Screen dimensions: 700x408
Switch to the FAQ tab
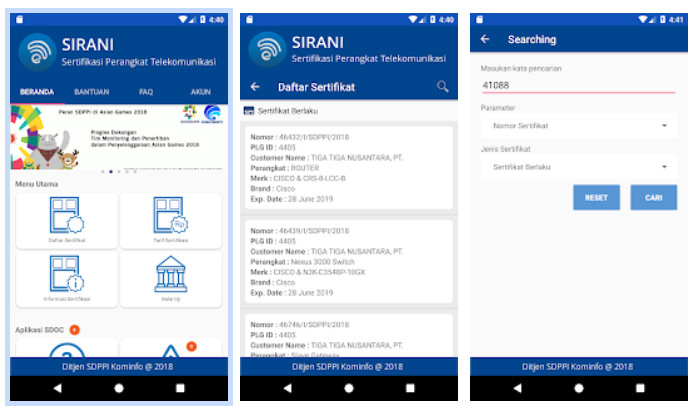click(x=147, y=91)
